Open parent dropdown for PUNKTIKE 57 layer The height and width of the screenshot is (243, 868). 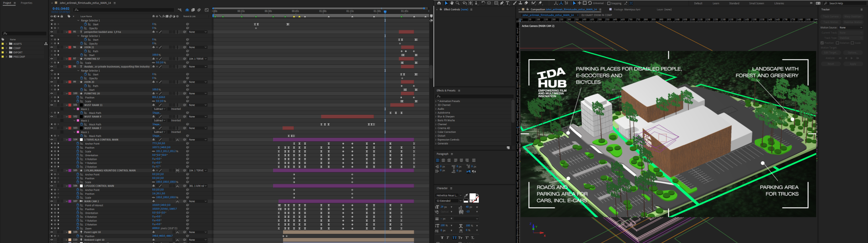pos(198,59)
